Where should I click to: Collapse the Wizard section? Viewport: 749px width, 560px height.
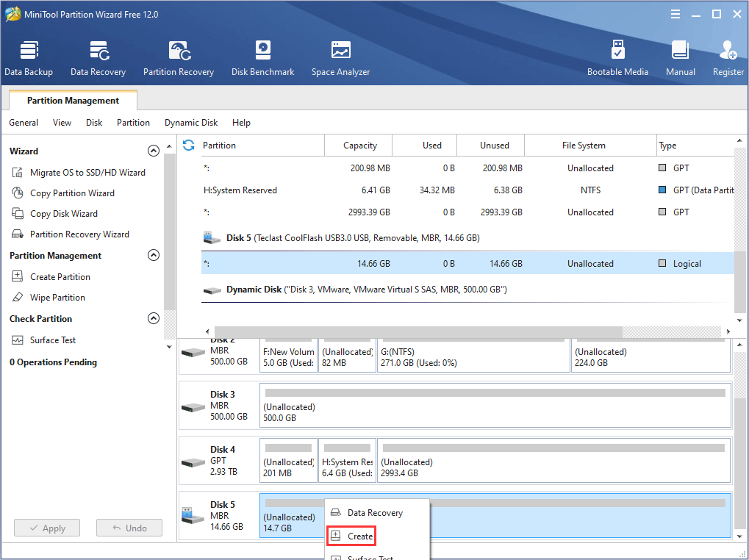154,151
